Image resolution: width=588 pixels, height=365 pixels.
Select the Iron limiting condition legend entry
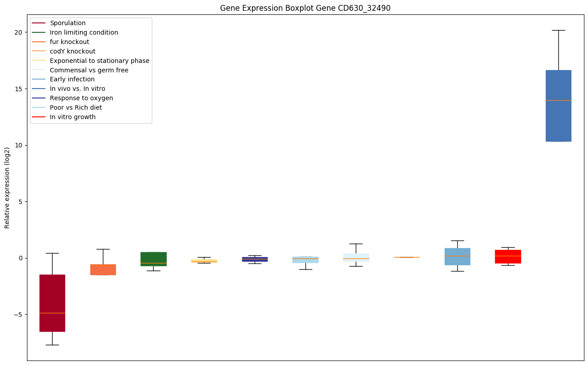[x=84, y=32]
